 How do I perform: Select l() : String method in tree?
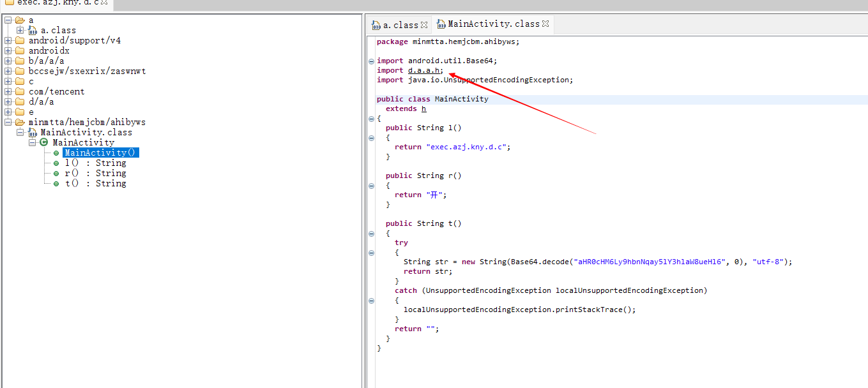coord(95,163)
